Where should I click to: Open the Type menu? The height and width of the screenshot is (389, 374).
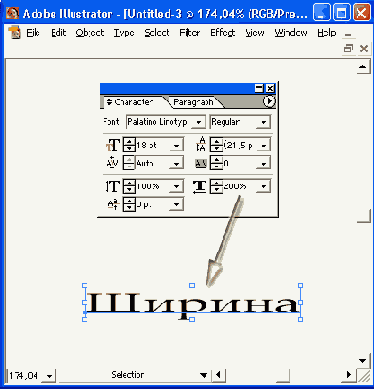click(124, 33)
